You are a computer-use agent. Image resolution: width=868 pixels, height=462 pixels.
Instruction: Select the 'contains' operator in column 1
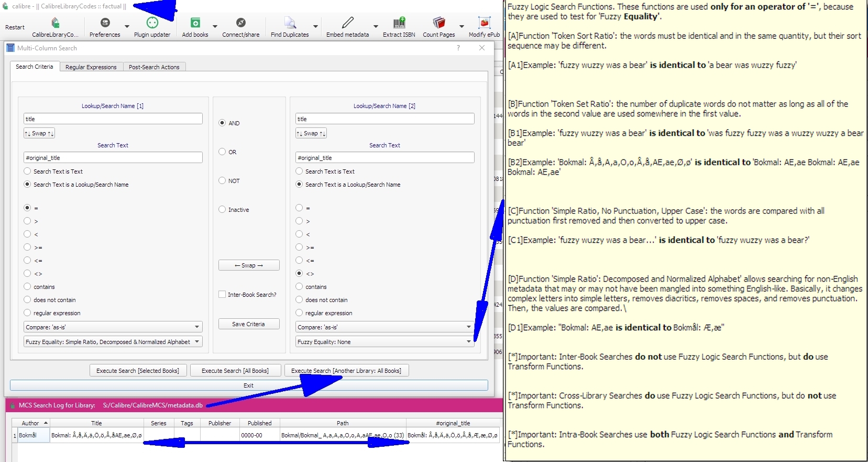click(x=27, y=286)
